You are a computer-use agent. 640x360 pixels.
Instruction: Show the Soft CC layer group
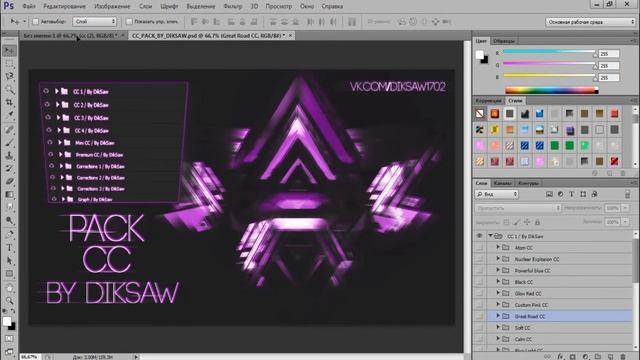480,327
